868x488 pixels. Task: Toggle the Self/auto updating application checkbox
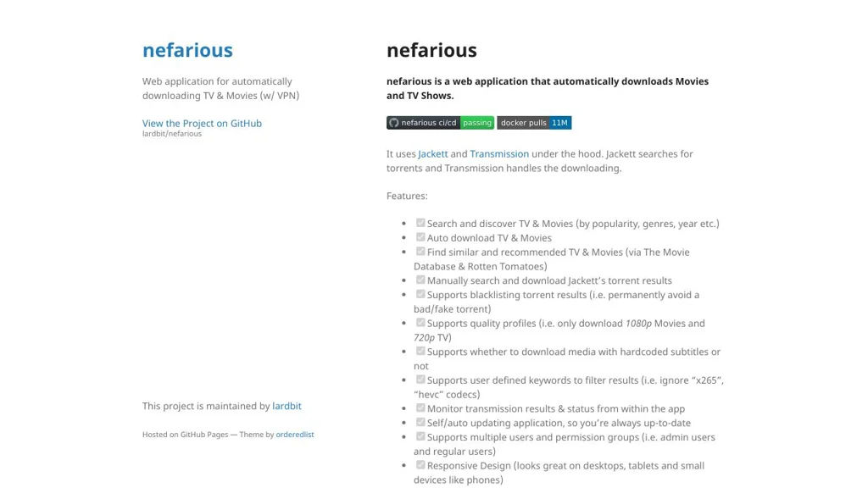420,422
